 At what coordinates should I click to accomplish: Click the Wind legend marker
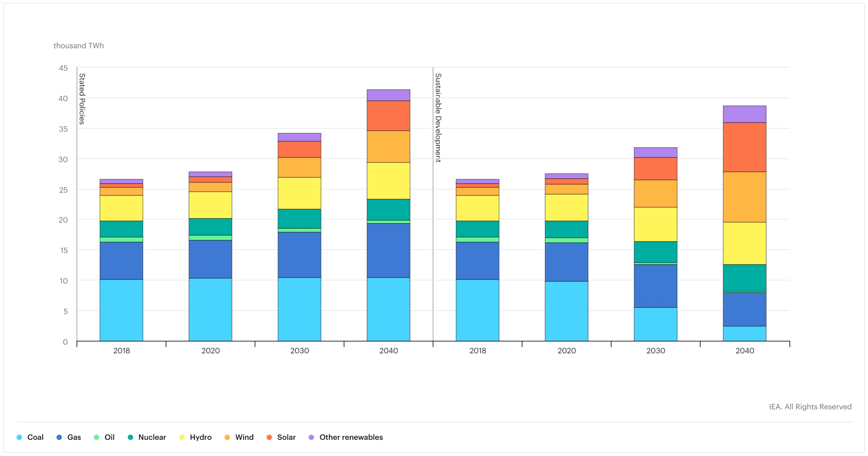pyautogui.click(x=227, y=437)
